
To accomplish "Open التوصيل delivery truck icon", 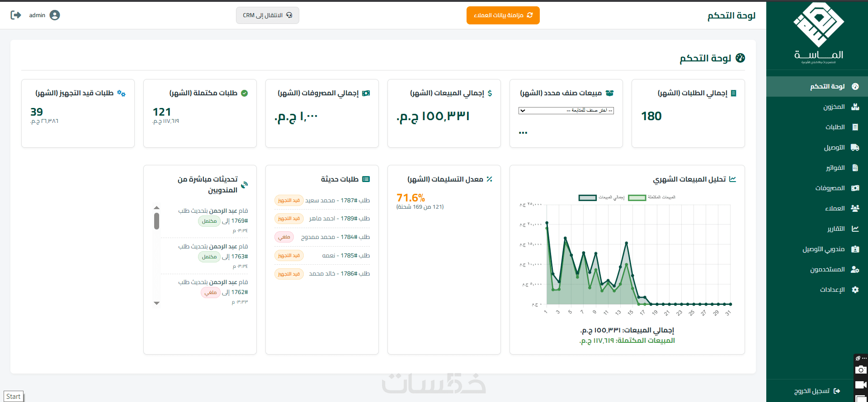I will point(855,147).
